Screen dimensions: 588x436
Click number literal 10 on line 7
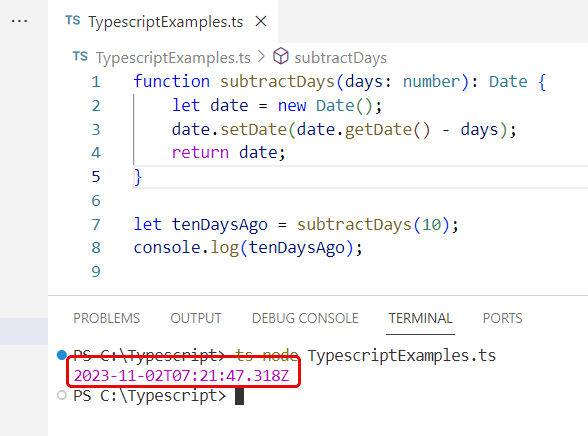pyautogui.click(x=431, y=225)
